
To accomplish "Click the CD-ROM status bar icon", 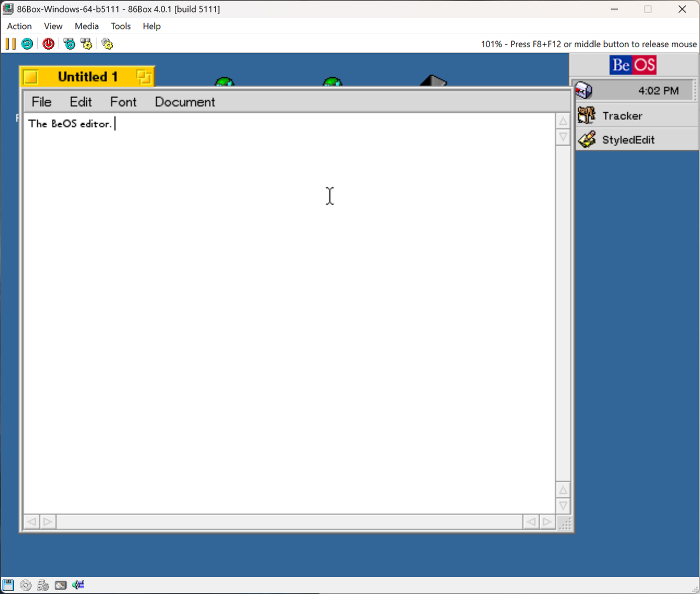I will (25, 584).
